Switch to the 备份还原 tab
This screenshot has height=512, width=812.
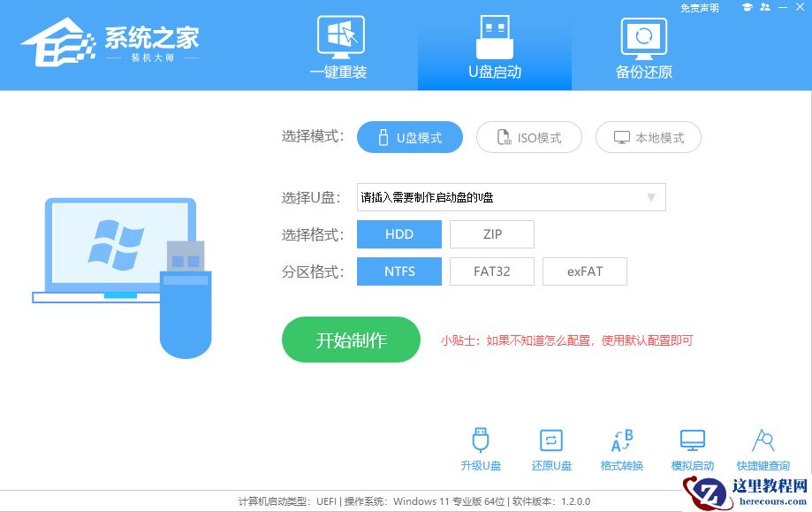642,46
